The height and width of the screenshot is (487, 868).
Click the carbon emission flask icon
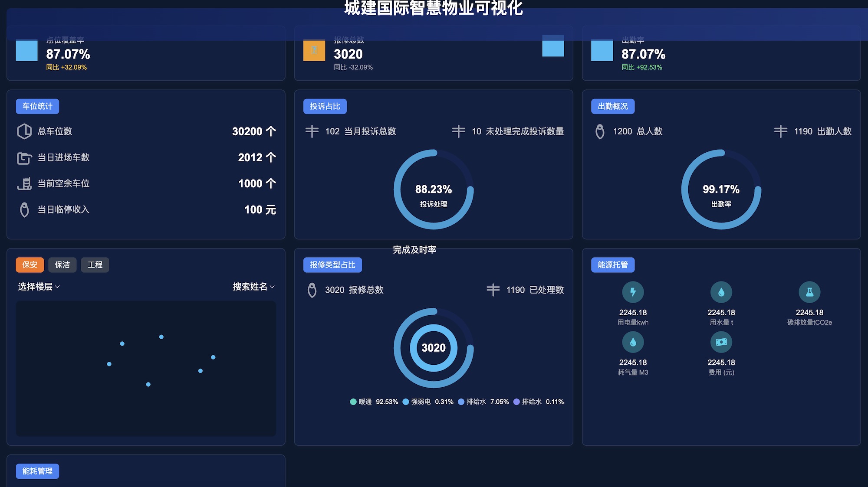[809, 292]
